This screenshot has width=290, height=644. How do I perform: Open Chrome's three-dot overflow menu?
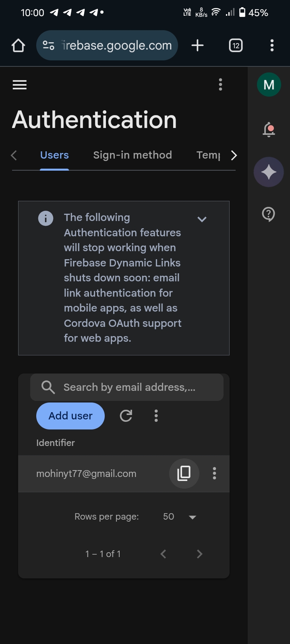272,45
